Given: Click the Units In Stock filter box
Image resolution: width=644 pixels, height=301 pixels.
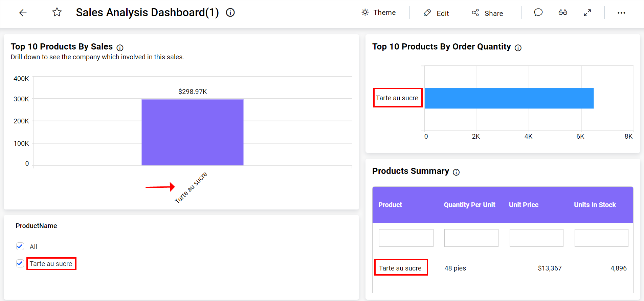Looking at the screenshot, I should point(601,238).
